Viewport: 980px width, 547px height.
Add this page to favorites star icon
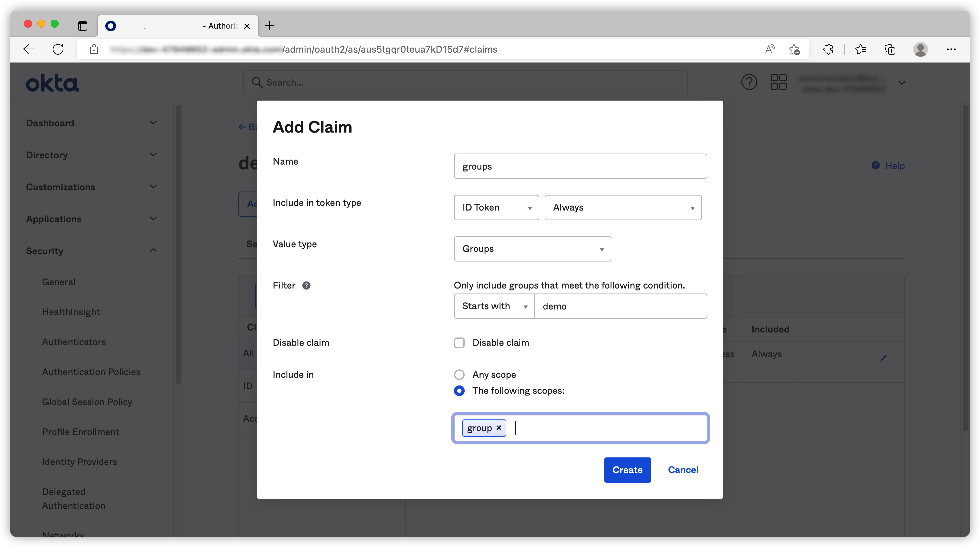(x=794, y=49)
